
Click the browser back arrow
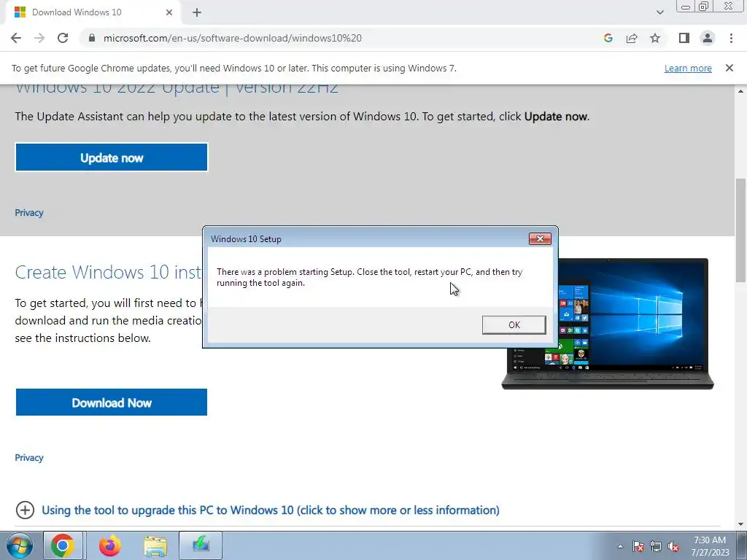[16, 38]
